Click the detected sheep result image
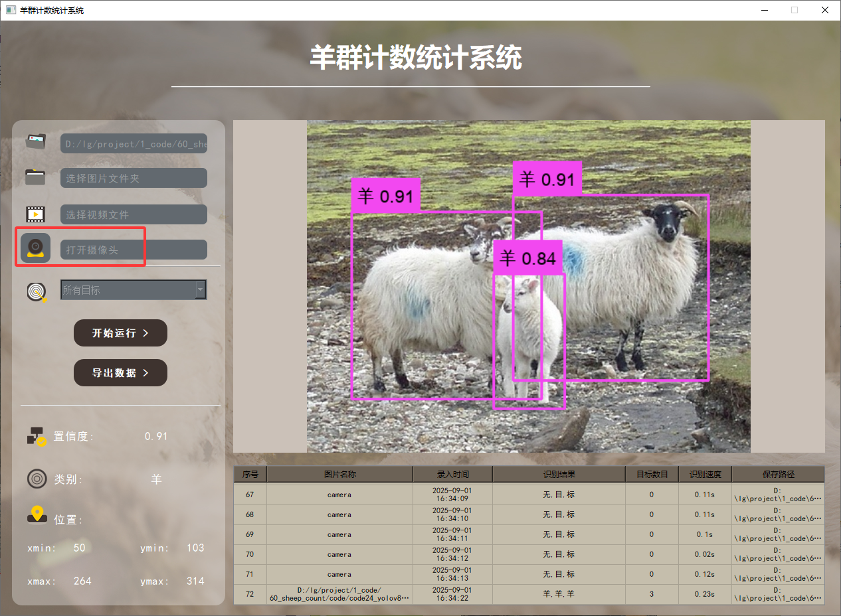The image size is (841, 616). click(x=529, y=286)
